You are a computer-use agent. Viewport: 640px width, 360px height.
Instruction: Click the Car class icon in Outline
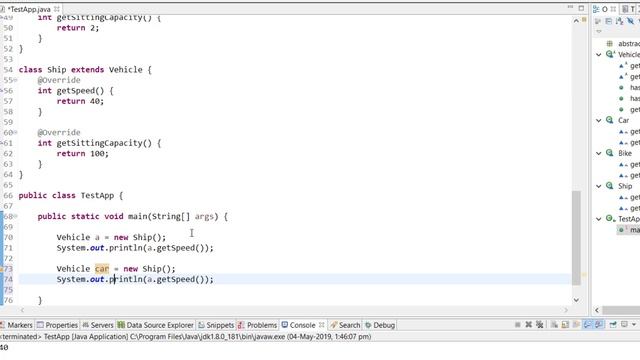[610, 120]
